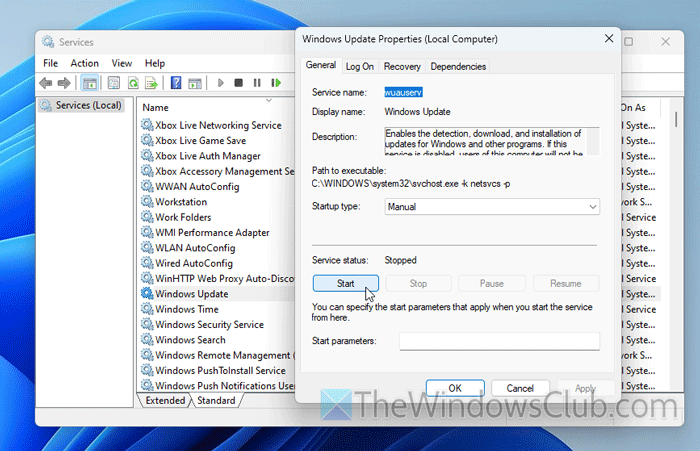Click gear icon beside Windows Time

147,309
